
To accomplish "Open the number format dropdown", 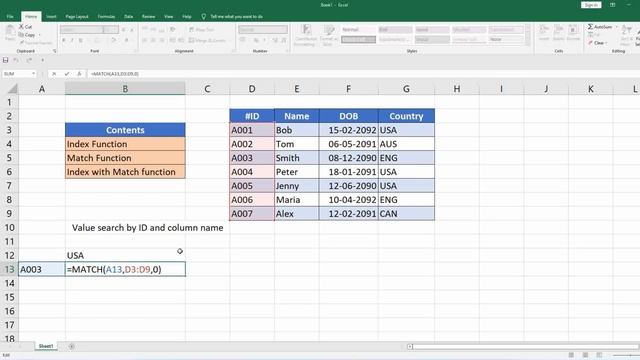I will pos(284,29).
